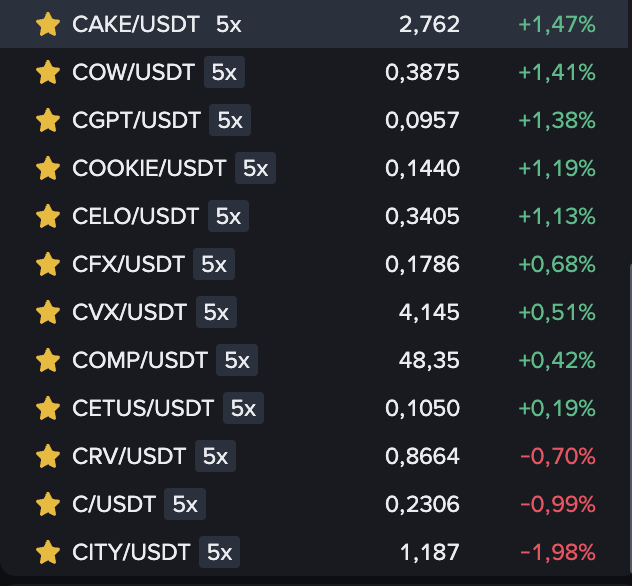Select the 5x badge next to COW/USDT
This screenshot has height=586, width=632.
click(x=224, y=72)
